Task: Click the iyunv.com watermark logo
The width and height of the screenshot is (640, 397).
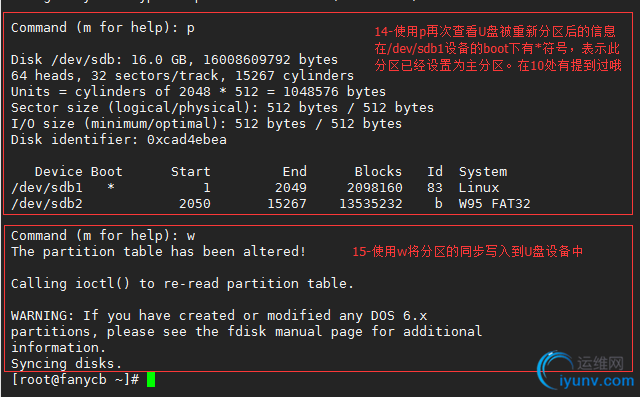Action: (585, 370)
